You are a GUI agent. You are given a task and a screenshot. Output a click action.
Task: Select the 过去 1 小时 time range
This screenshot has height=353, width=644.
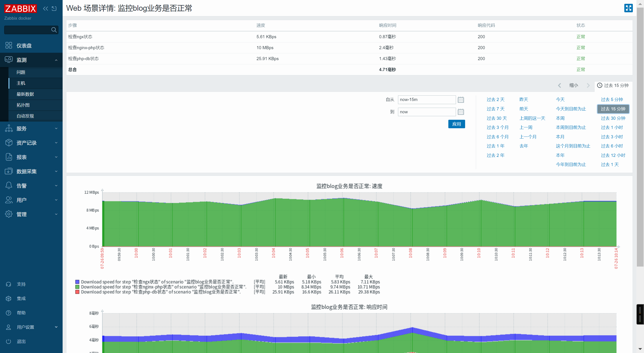click(x=612, y=127)
